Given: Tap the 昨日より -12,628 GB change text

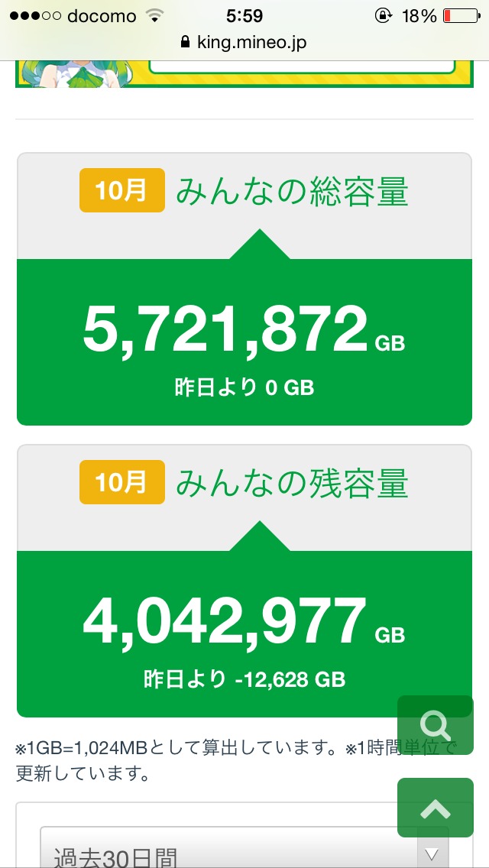Looking at the screenshot, I should [244, 679].
